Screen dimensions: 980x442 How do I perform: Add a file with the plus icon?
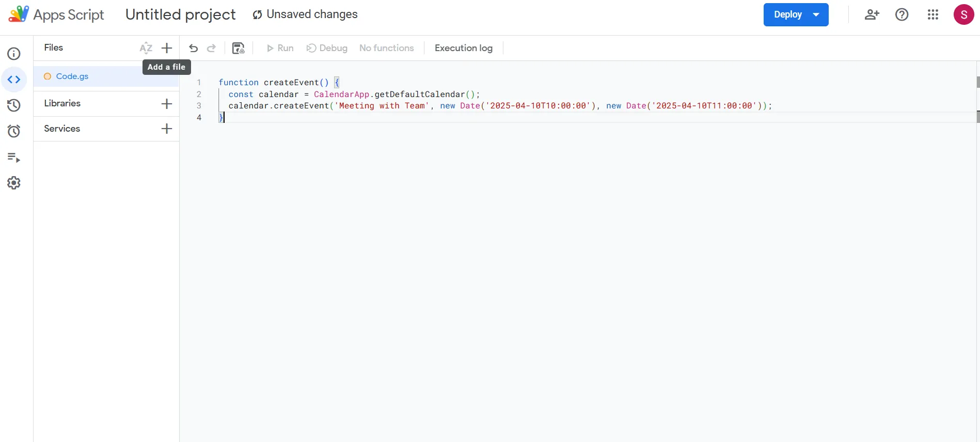coord(167,48)
